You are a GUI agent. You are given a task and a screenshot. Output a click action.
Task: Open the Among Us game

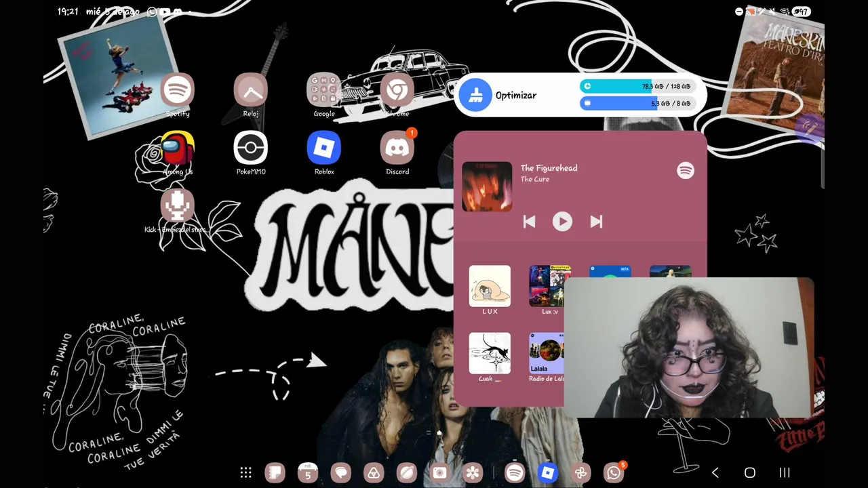(178, 148)
